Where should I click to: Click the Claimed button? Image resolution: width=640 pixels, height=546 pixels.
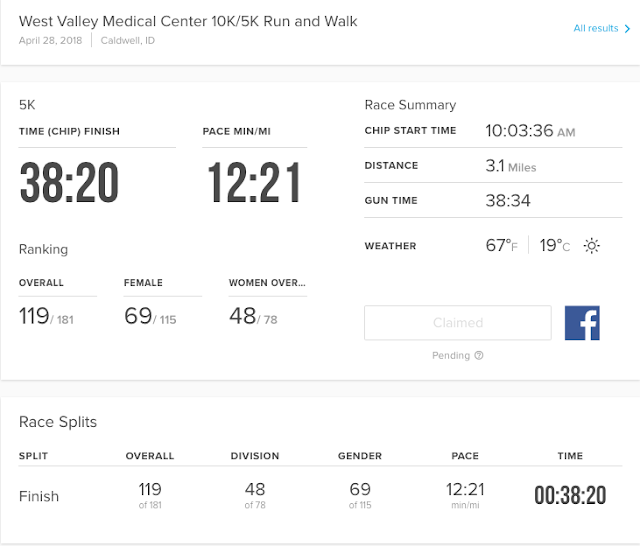(458, 323)
